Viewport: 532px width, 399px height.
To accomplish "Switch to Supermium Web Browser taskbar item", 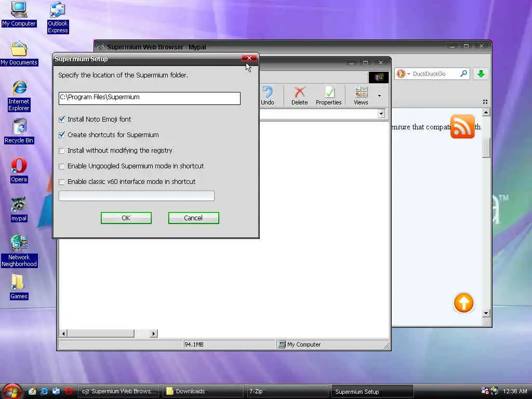I will [118, 391].
